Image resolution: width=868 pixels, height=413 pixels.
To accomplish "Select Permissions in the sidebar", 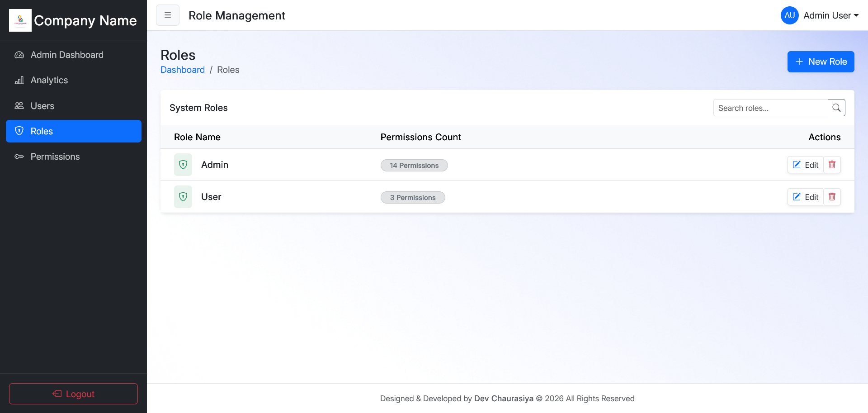I will (x=55, y=157).
